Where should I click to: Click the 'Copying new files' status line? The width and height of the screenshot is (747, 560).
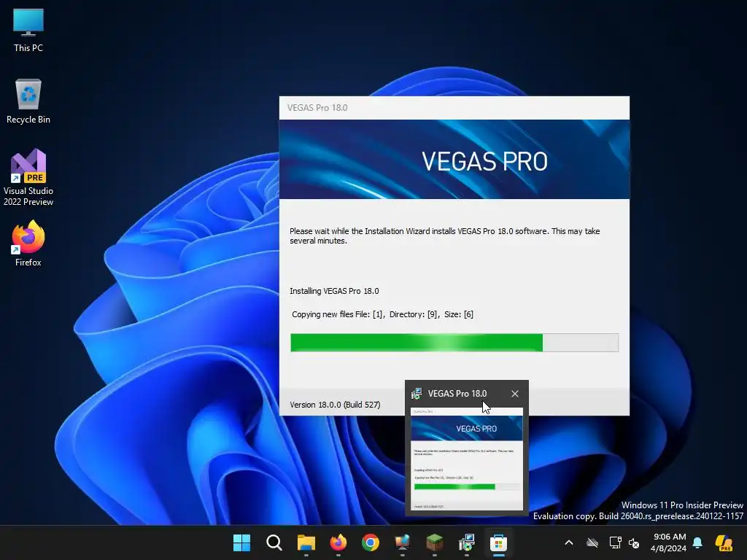click(x=382, y=314)
